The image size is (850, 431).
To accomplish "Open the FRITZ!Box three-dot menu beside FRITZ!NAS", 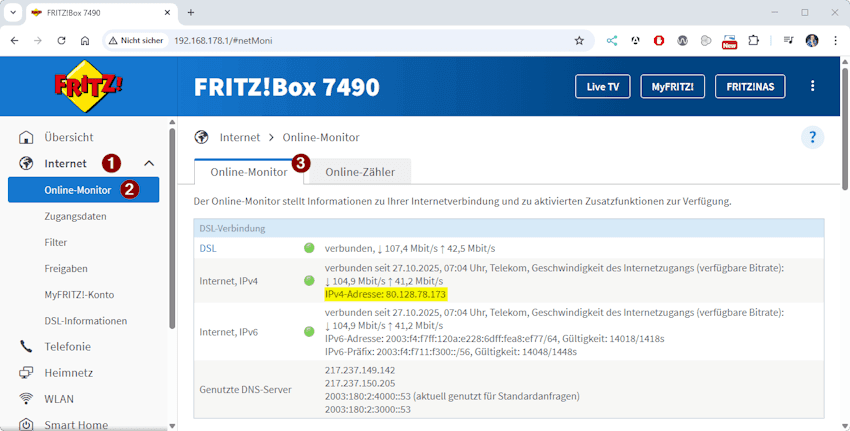I will [x=812, y=87].
